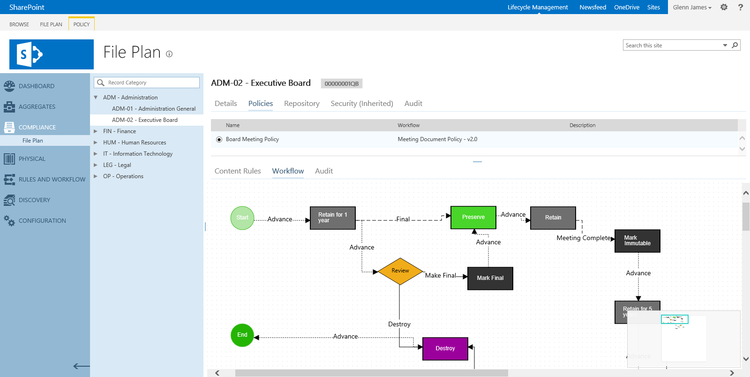Viewport: 750px width, 377px height.
Task: Select the Review decision diamond
Action: [x=400, y=271]
